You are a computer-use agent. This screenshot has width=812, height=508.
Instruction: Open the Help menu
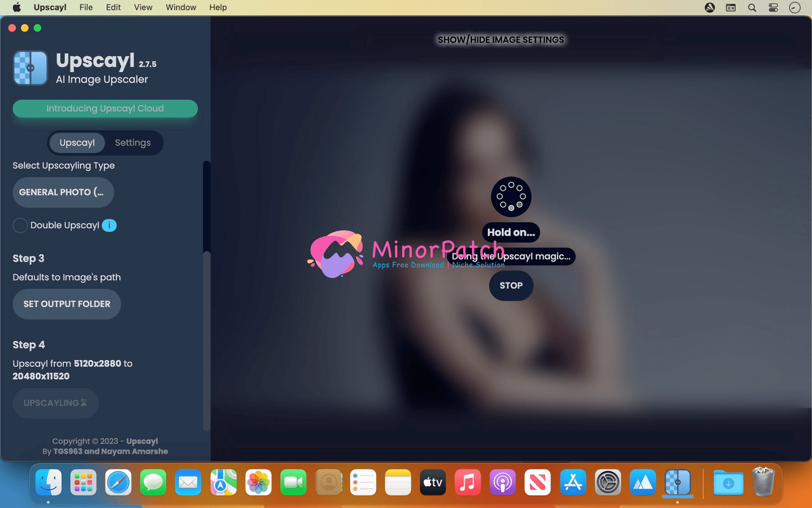tap(218, 8)
